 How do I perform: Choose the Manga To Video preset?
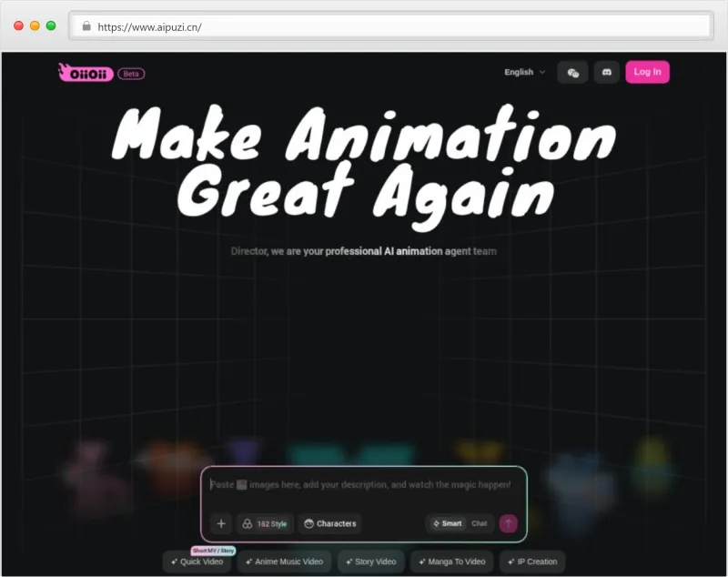coord(450,562)
